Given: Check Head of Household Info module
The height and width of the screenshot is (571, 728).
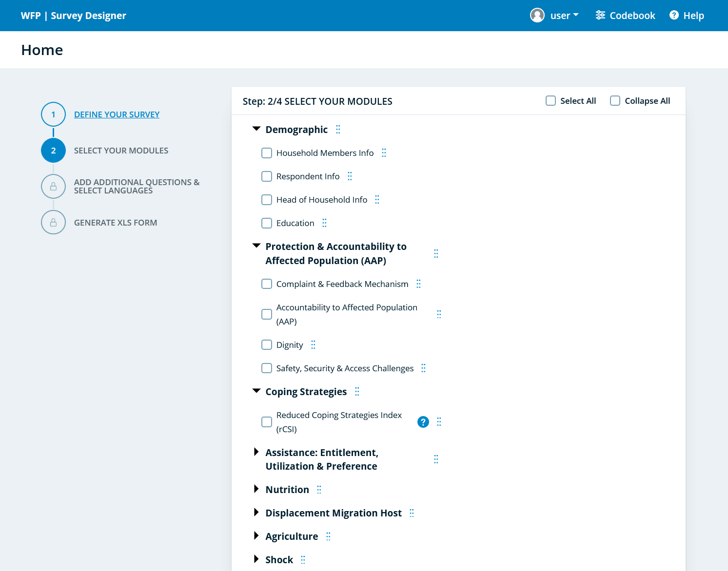Looking at the screenshot, I should click(x=267, y=200).
